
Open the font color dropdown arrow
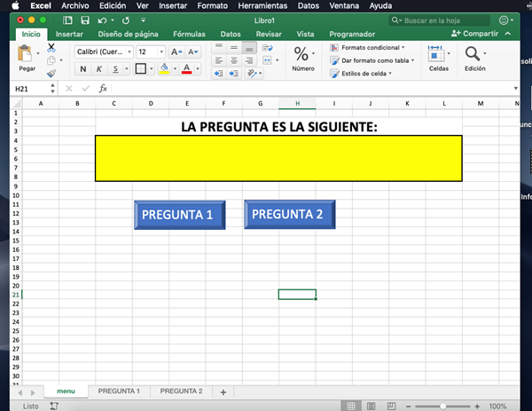pos(198,69)
